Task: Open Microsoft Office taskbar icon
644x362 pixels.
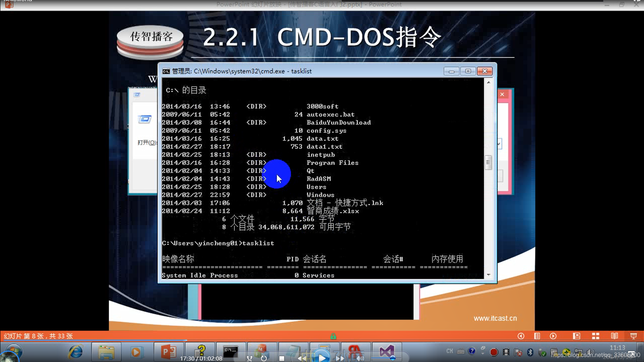Action: [261, 352]
